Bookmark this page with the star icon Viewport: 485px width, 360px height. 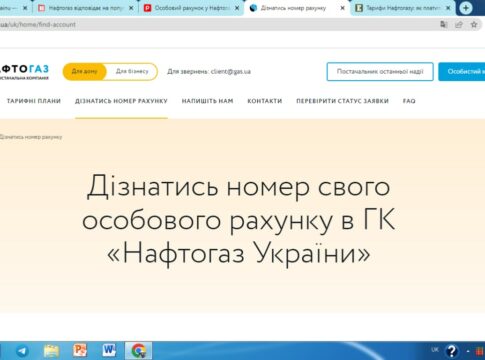point(474,24)
